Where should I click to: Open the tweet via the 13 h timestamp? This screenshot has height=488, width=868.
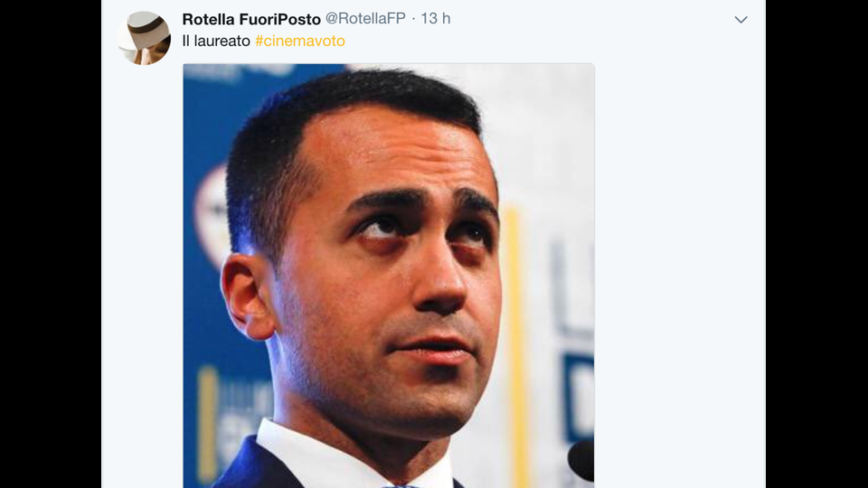(436, 19)
